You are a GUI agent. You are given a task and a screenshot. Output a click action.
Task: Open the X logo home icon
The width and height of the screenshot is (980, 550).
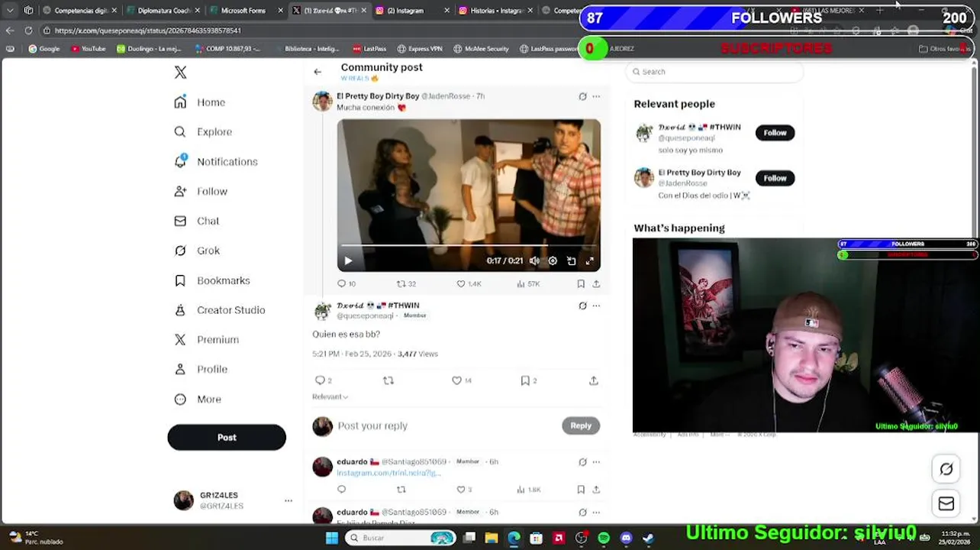[x=180, y=72]
